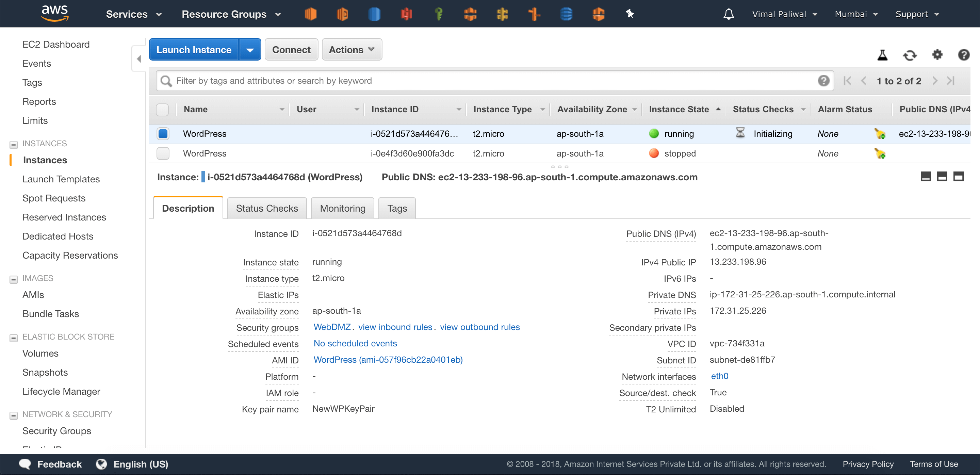Open the Vimal Paliwal account menu

785,14
